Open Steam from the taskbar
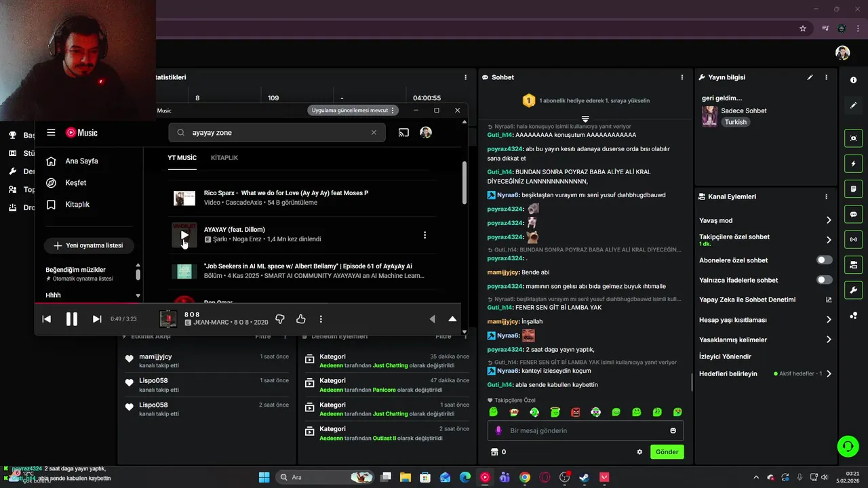Image resolution: width=868 pixels, height=488 pixels. 584,477
